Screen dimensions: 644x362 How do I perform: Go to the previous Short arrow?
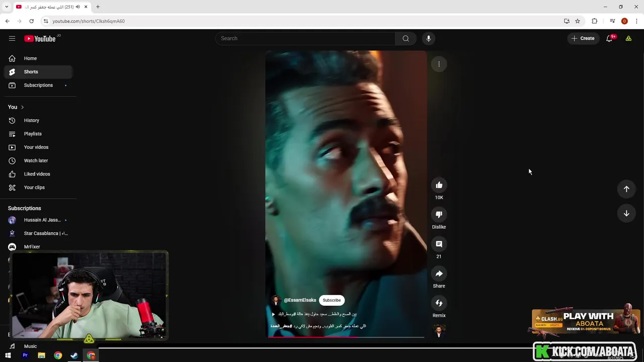coord(626,189)
